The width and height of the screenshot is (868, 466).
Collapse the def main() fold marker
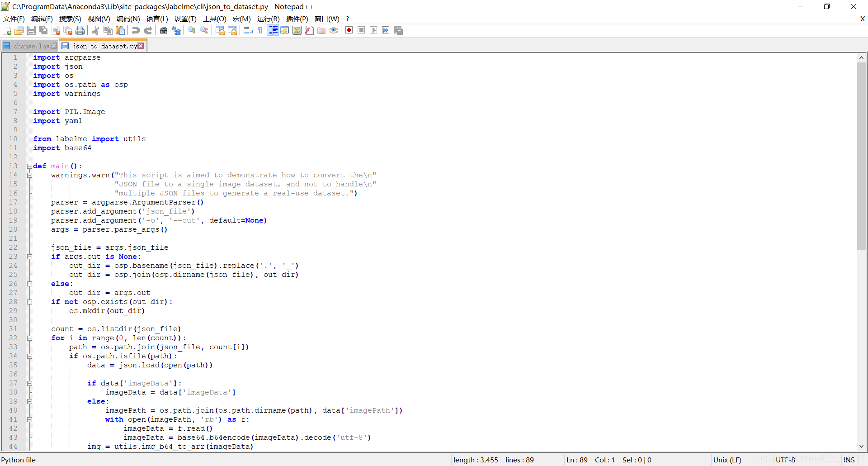(x=29, y=166)
